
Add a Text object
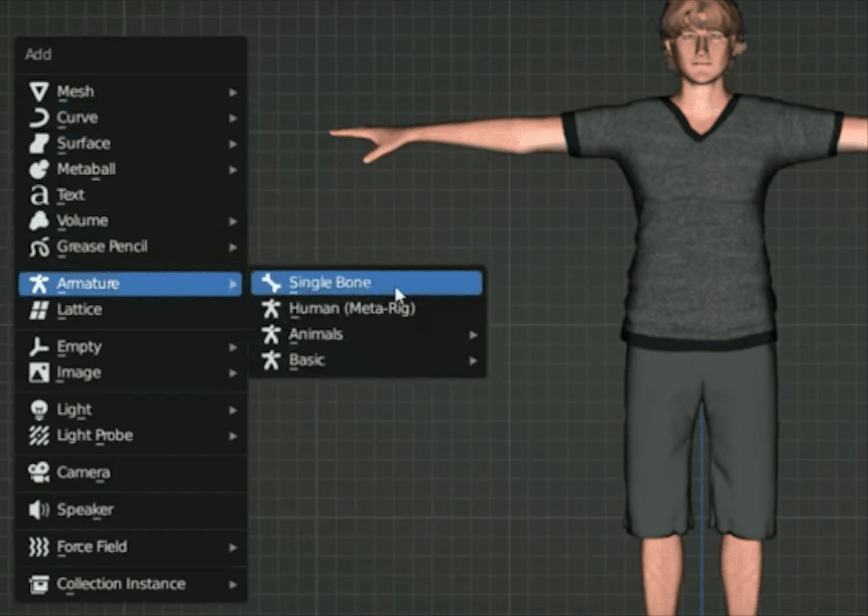[130, 194]
